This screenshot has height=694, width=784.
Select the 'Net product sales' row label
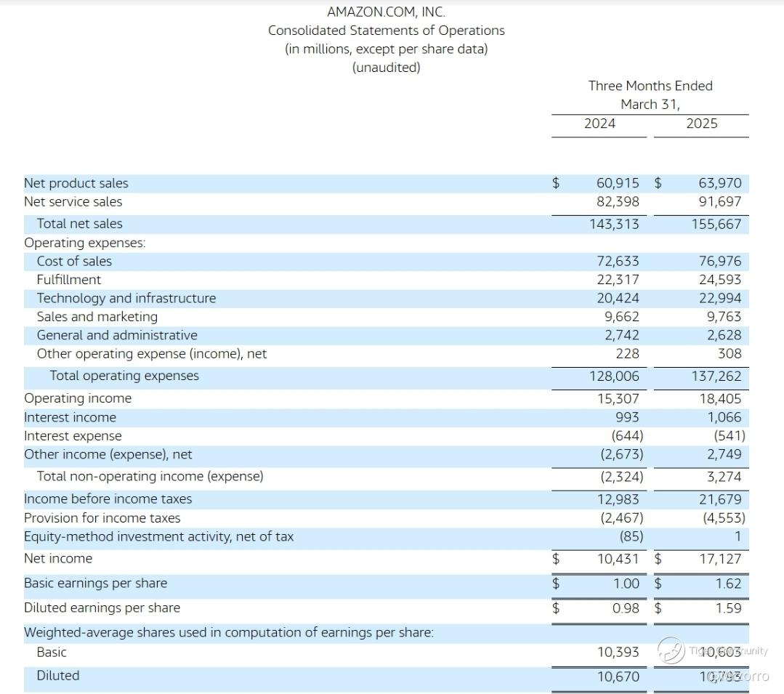(x=76, y=183)
